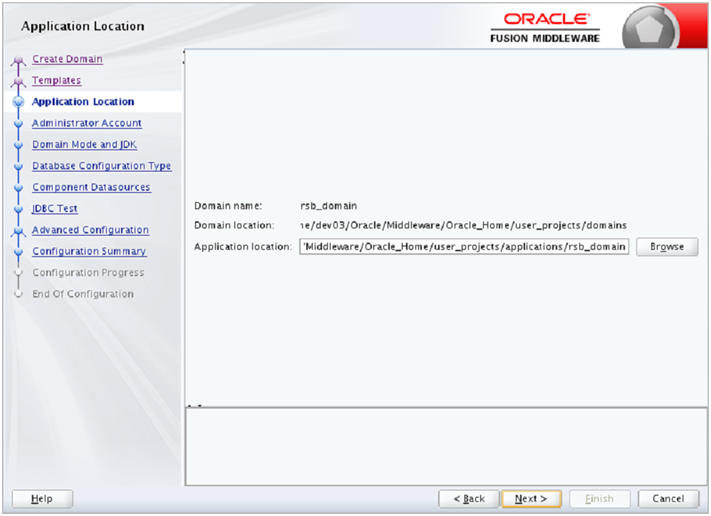The width and height of the screenshot is (711, 516).
Task: Jump to the Configuration Summary step
Action: [89, 251]
